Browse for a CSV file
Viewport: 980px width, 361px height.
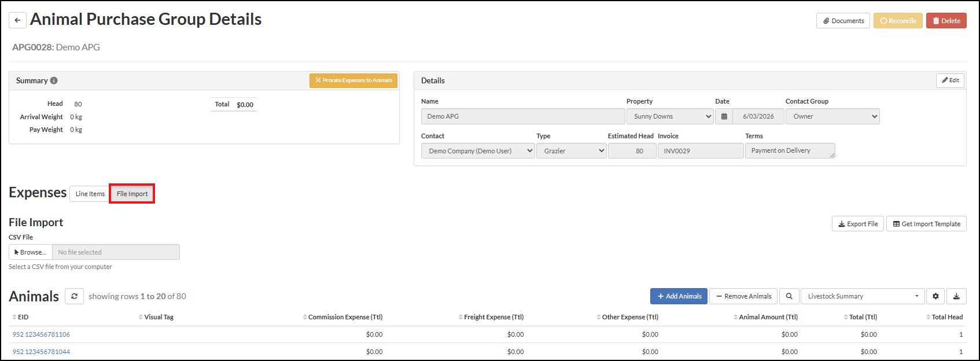coord(31,252)
